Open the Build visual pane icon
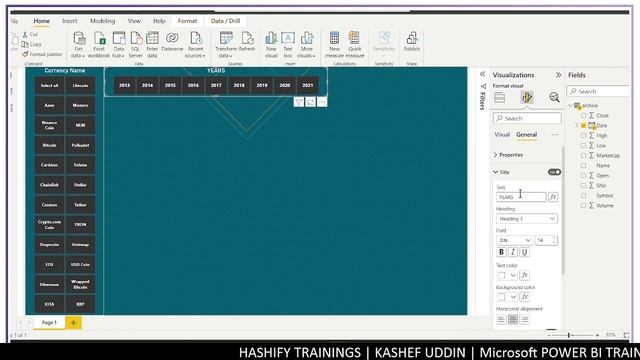The height and width of the screenshot is (360, 640). pos(500,97)
